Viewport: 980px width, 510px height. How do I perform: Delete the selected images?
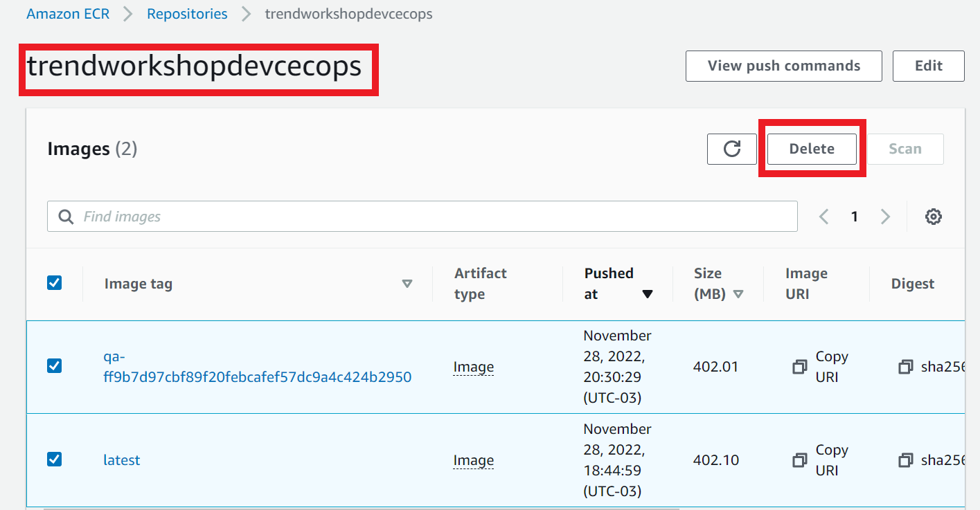click(812, 149)
